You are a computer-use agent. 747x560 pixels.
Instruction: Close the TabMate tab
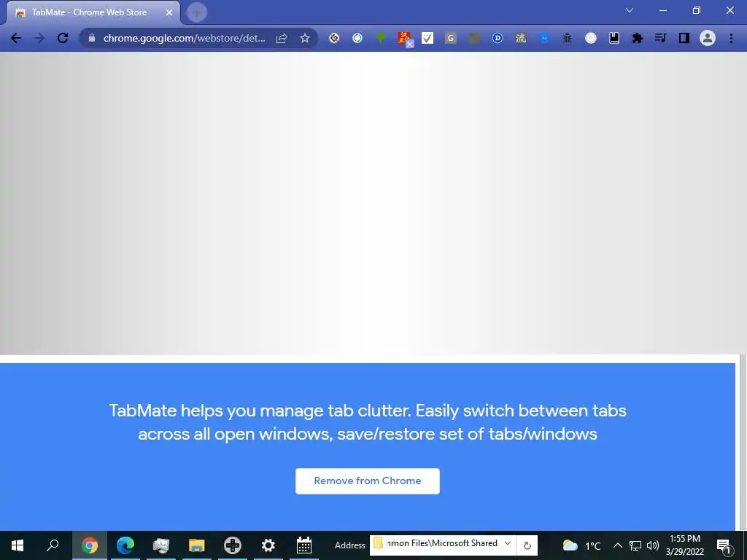coord(169,13)
